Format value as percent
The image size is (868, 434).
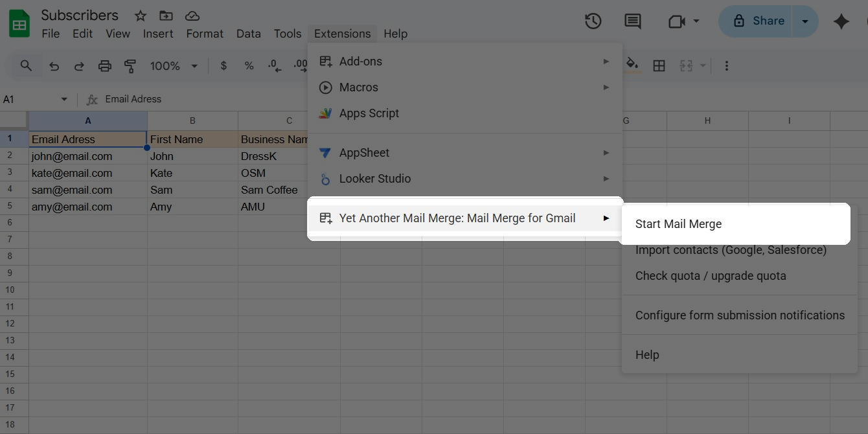coord(249,65)
